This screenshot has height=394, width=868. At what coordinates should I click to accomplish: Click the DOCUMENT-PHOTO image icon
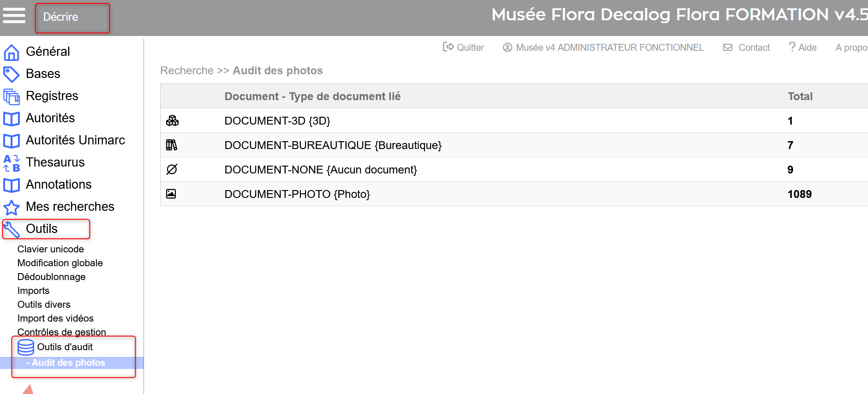pyautogui.click(x=171, y=194)
